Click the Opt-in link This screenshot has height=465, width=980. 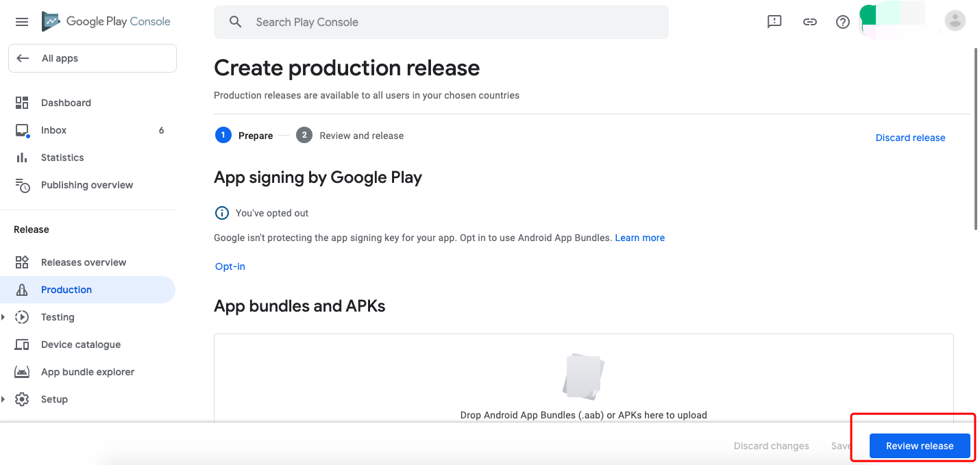point(230,266)
